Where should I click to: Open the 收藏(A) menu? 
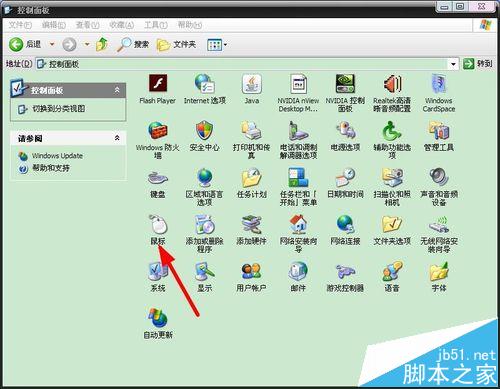point(122,25)
